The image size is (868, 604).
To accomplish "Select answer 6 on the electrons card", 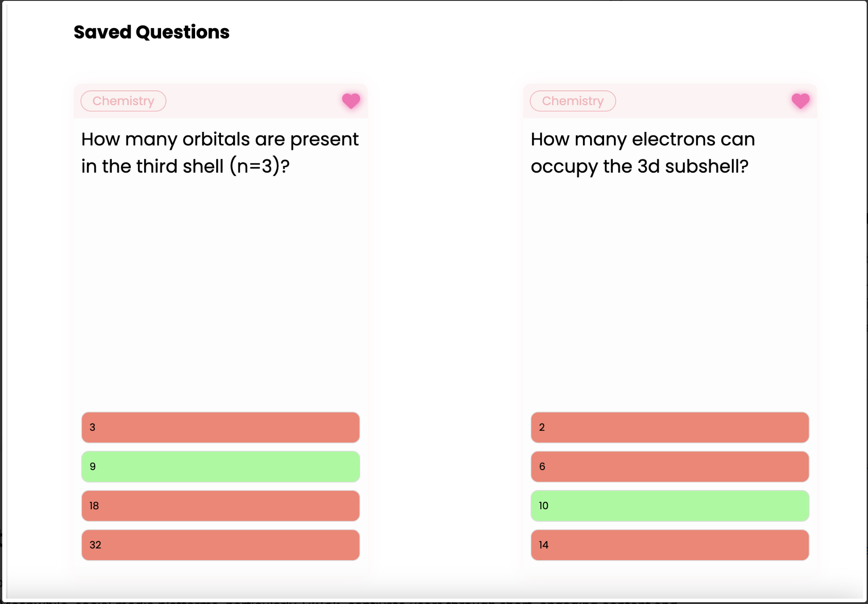I will point(670,467).
